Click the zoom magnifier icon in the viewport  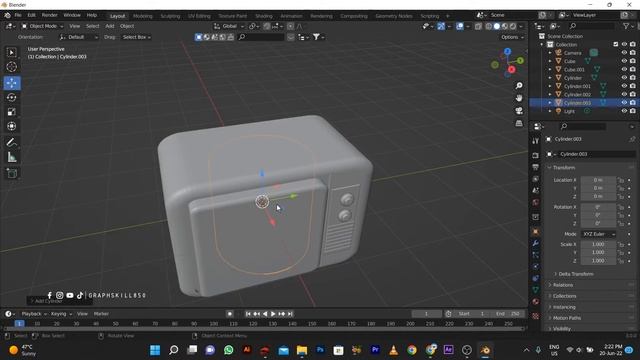tap(519, 86)
